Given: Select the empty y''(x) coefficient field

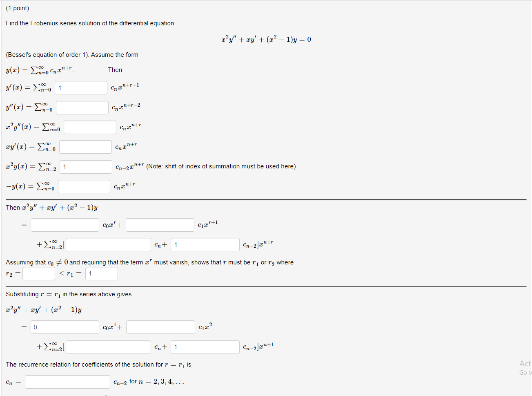Looking at the screenshot, I should (x=82, y=107).
